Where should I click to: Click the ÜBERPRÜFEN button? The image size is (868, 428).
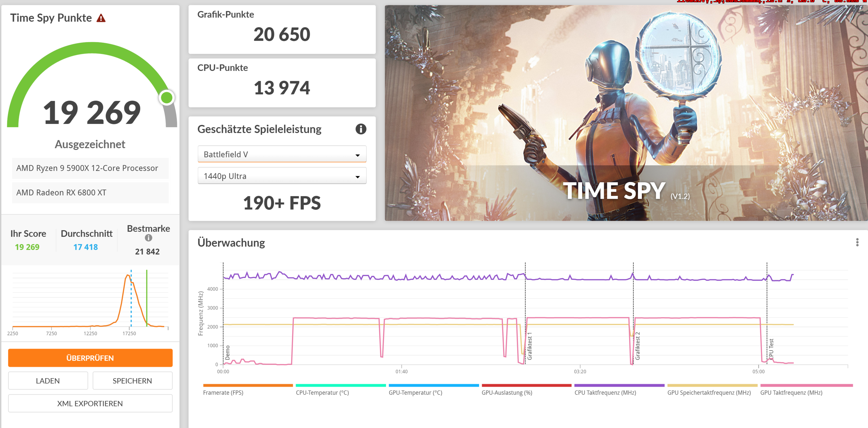click(x=90, y=358)
